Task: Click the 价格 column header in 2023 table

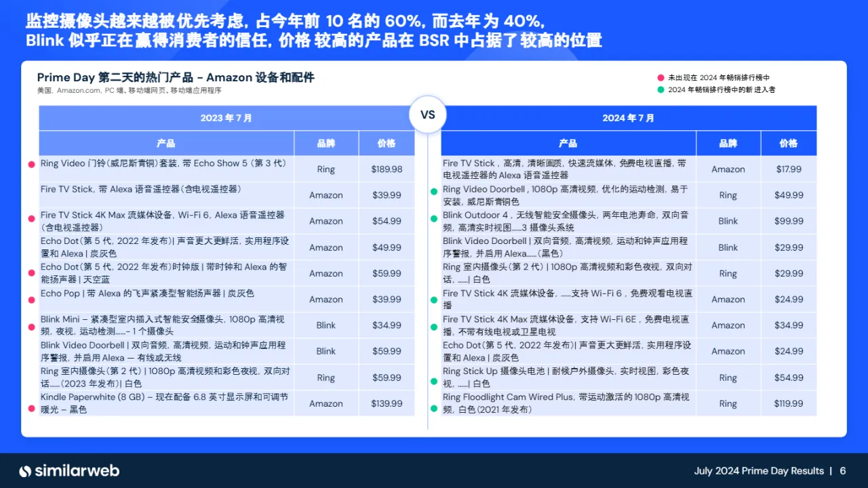Action: pos(387,143)
